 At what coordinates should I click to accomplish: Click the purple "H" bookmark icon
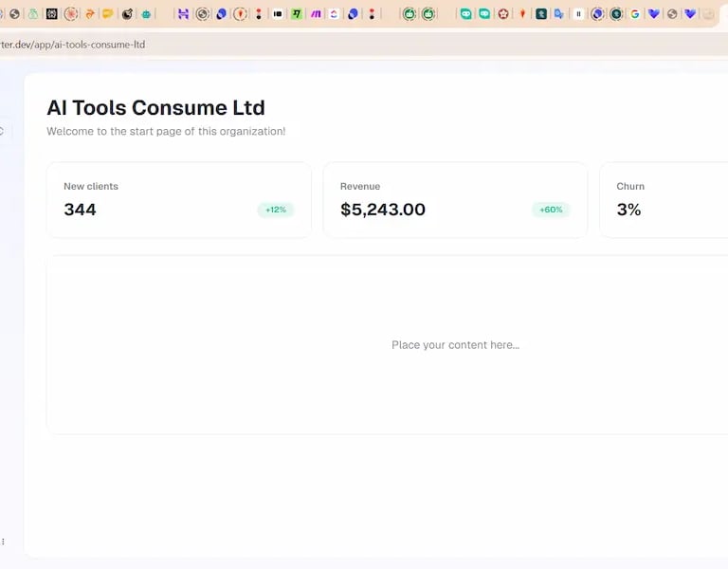click(183, 14)
